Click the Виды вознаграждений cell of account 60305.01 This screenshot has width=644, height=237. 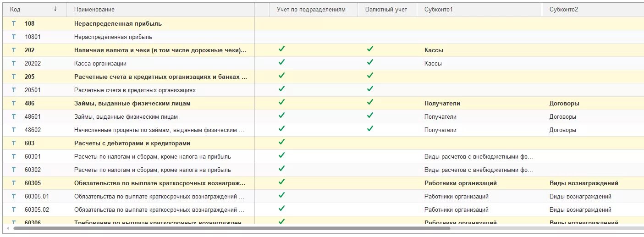pos(593,196)
